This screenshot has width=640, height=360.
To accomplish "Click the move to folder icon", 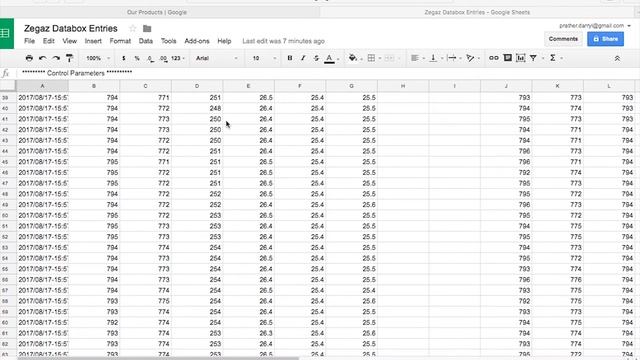I will point(147,29).
